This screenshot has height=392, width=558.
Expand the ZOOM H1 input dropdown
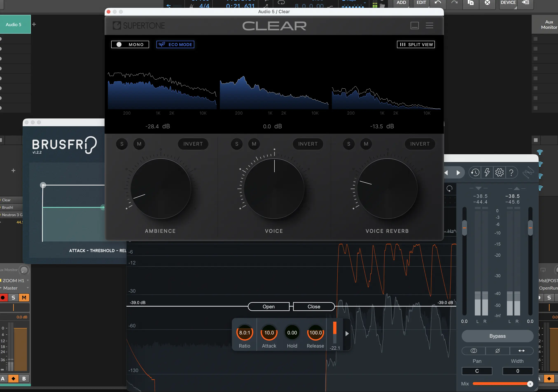pyautogui.click(x=15, y=280)
